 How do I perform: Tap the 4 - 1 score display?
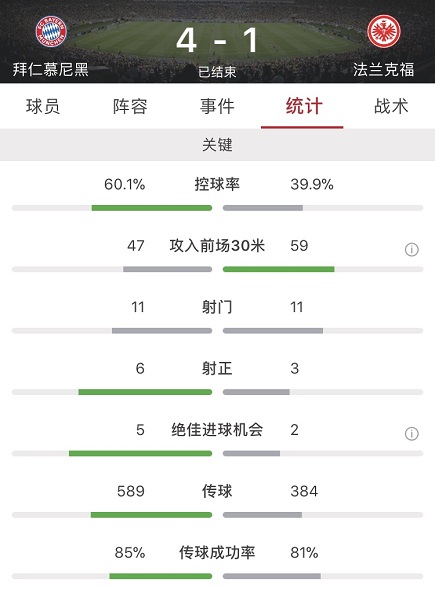point(217,40)
